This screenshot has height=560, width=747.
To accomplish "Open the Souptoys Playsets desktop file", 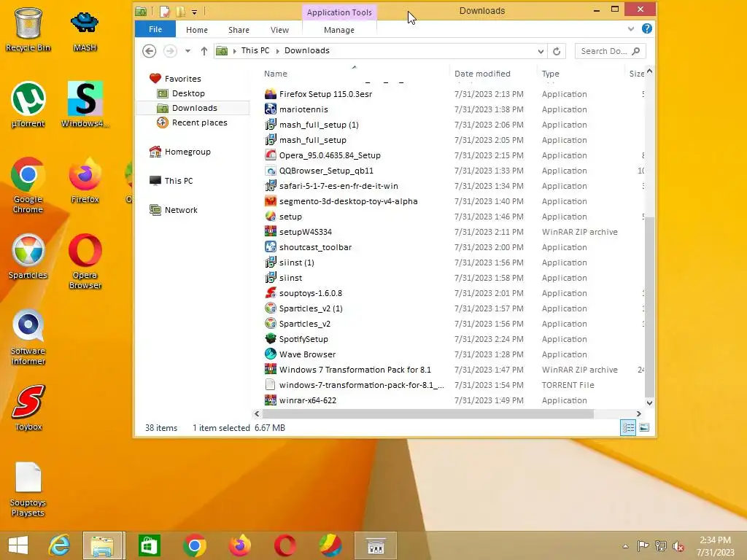I will 28,489.
